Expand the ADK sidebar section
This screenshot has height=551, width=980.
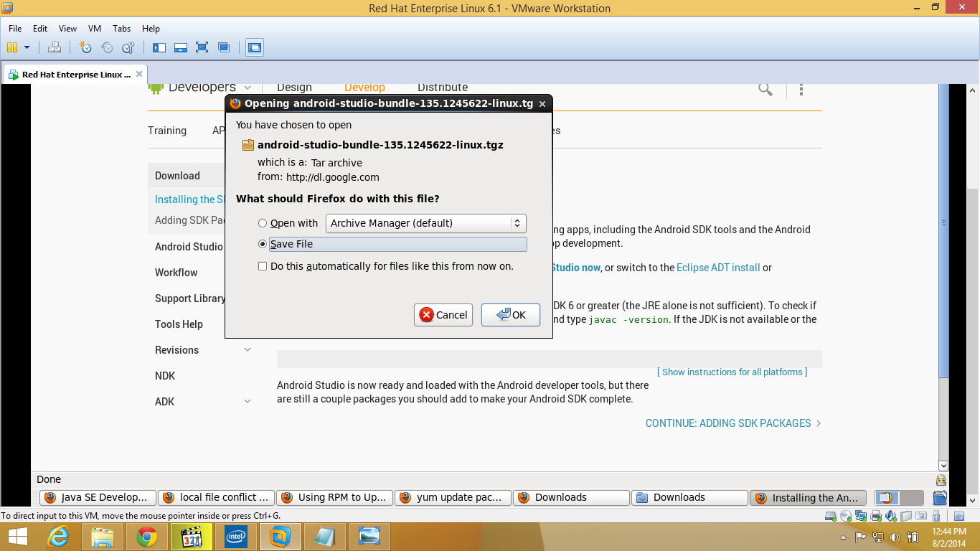click(248, 402)
